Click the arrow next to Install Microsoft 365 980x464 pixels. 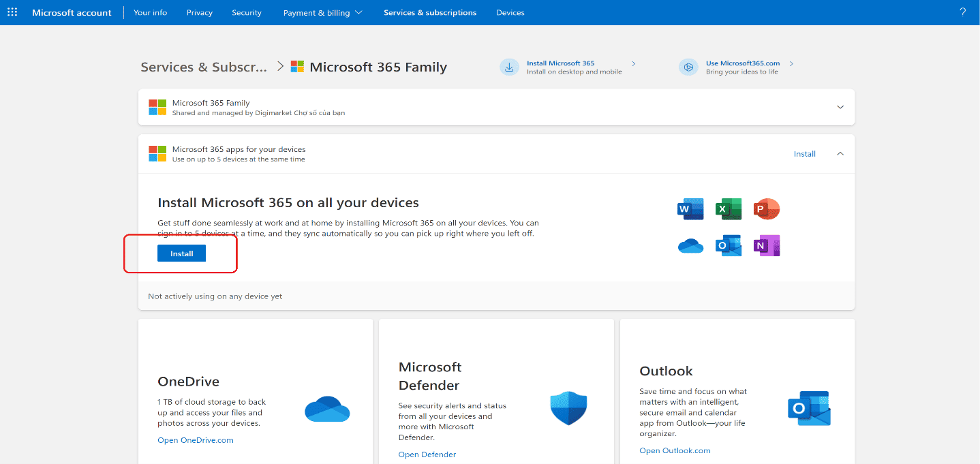634,63
